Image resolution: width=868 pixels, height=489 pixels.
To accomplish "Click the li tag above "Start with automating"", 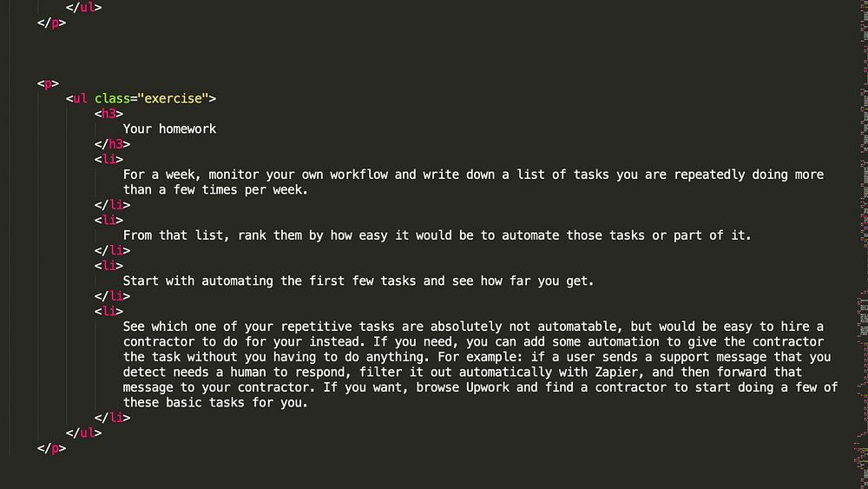I will click(x=108, y=266).
